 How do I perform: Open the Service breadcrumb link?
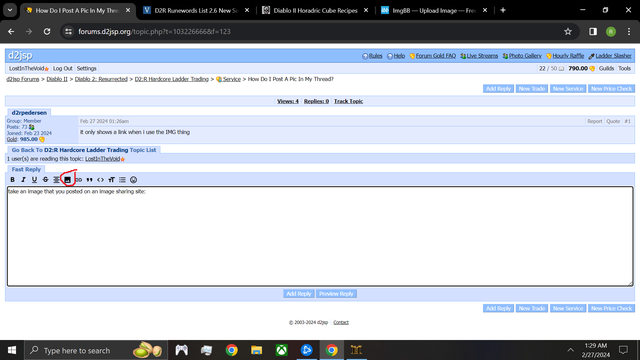pos(231,79)
